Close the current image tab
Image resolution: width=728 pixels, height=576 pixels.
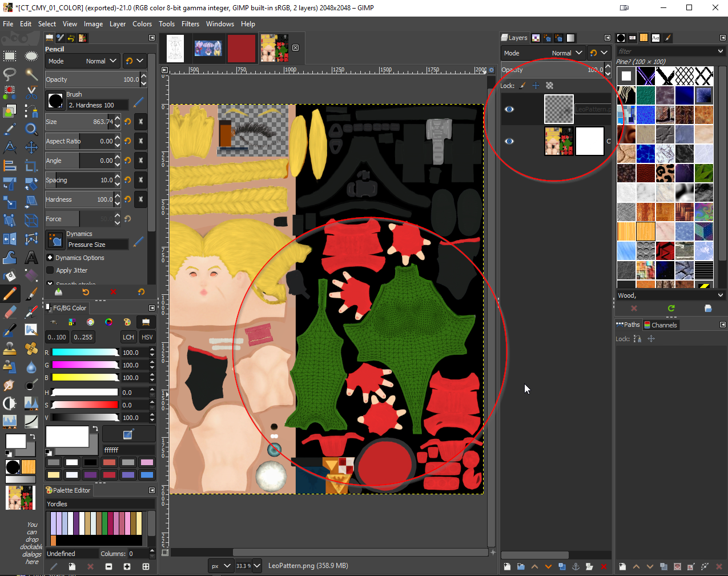click(296, 48)
